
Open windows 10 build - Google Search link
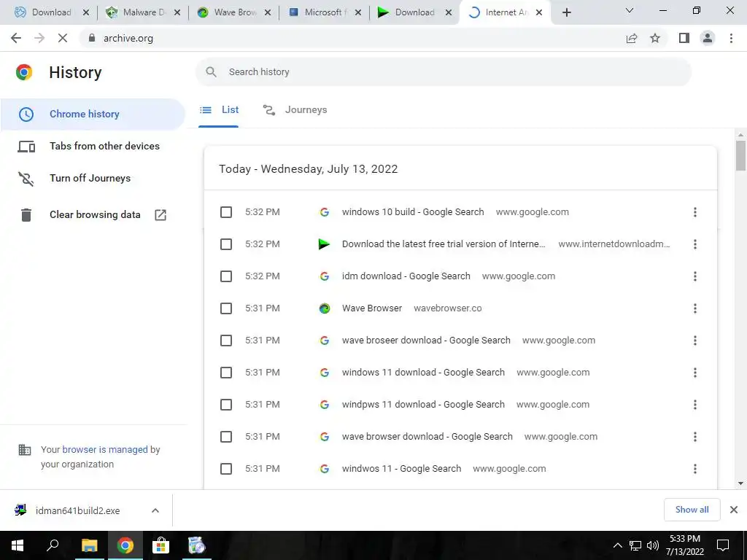(413, 212)
